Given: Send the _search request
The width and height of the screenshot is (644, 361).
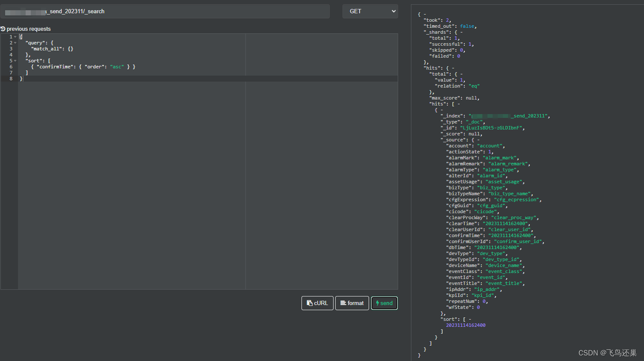Looking at the screenshot, I should pyautogui.click(x=384, y=303).
